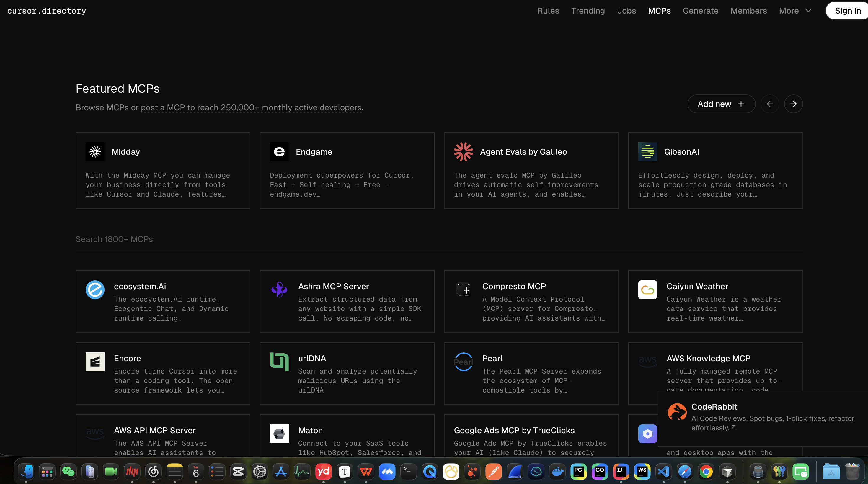
Task: Click the 'post a MCP' link text
Action: click(163, 108)
